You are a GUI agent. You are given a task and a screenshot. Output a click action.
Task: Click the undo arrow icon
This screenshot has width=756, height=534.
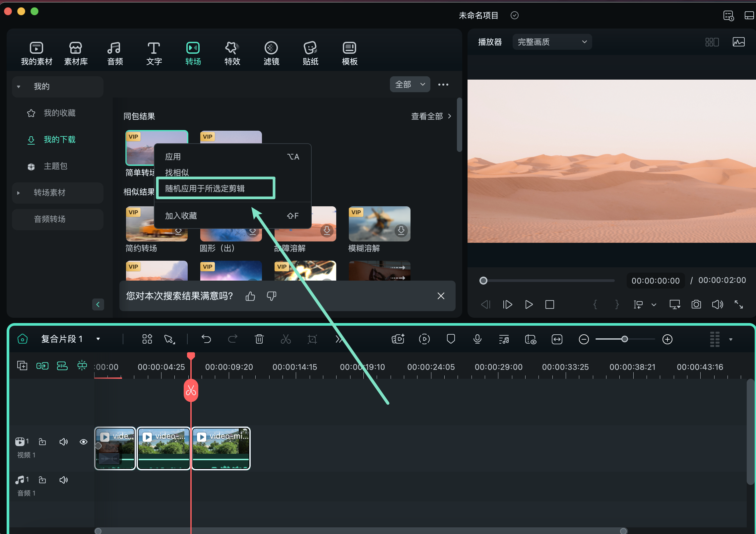[206, 339]
